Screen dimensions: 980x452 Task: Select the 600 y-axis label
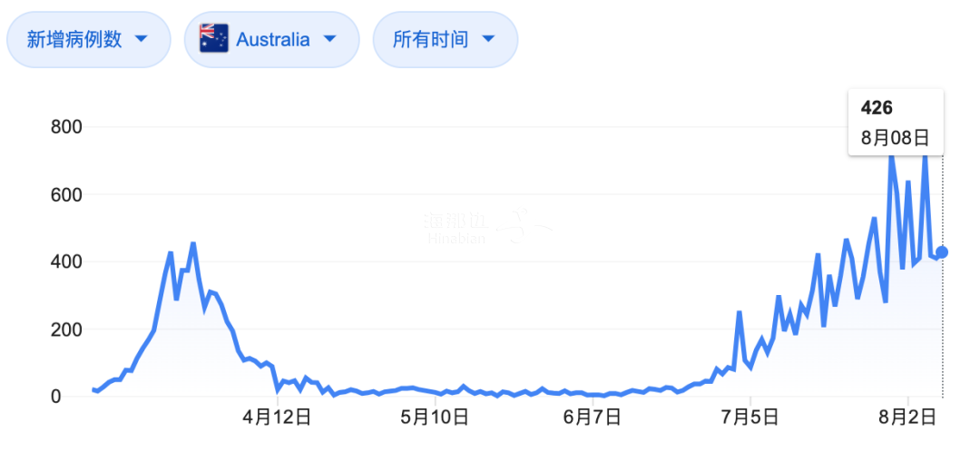click(x=66, y=194)
